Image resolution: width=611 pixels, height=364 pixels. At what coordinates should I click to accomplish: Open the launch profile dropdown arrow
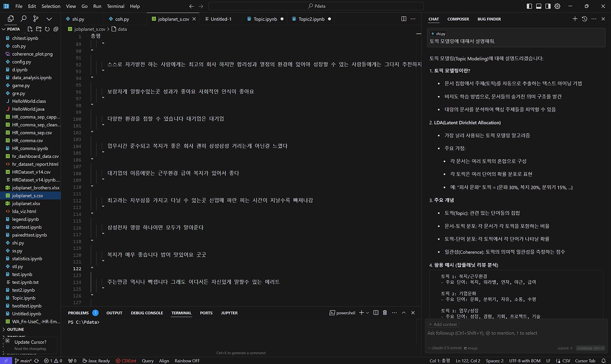tap(367, 312)
